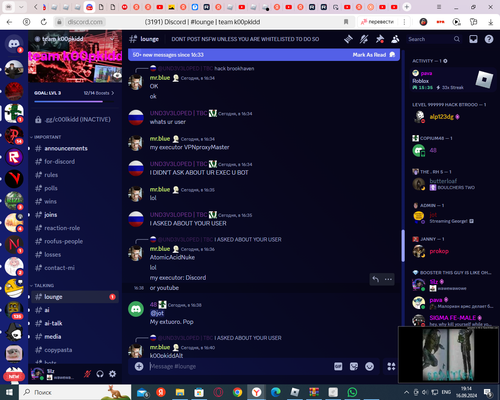
Task: Toggle the member list icon
Action: [395, 39]
